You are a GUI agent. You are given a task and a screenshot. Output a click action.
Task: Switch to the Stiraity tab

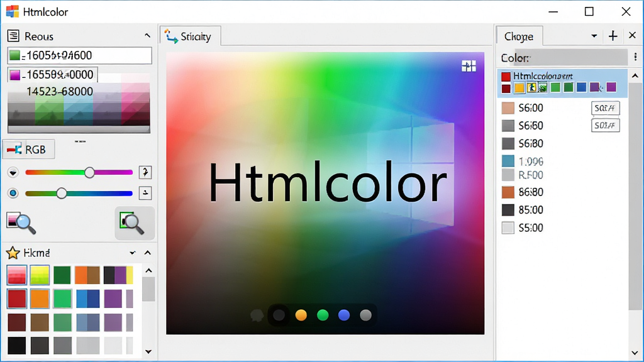(x=190, y=36)
